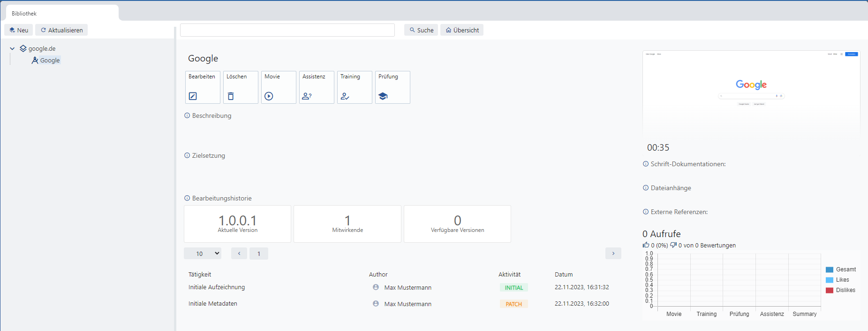
Task: Click info icon beside Zielsetzung
Action: pyautogui.click(x=187, y=155)
